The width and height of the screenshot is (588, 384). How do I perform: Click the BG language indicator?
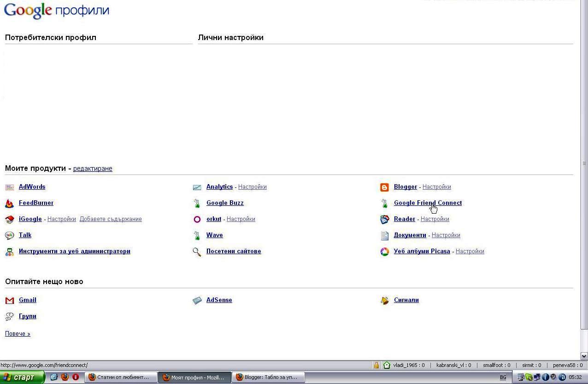tap(503, 377)
